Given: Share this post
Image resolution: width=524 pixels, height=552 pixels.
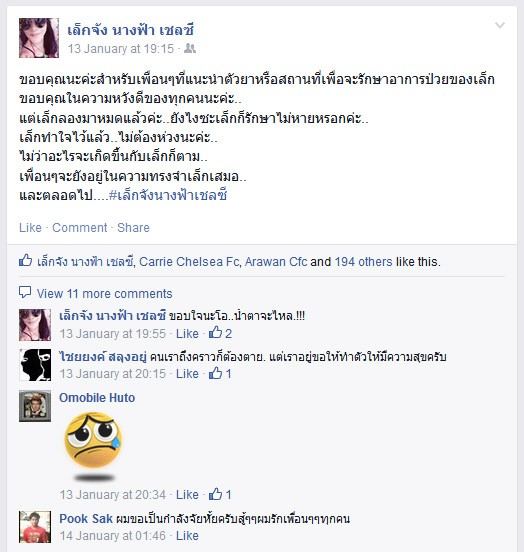Looking at the screenshot, I should click(133, 228).
